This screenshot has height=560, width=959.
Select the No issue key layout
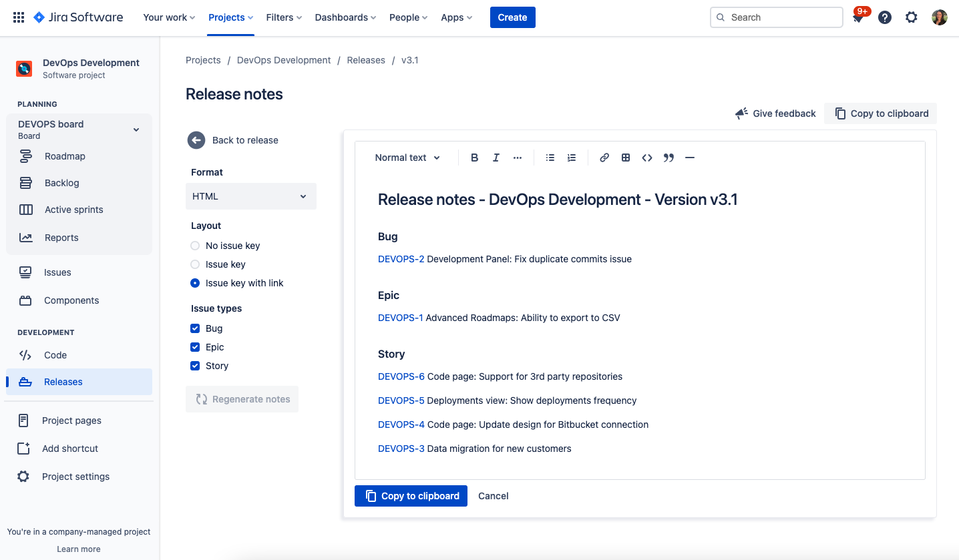pos(195,246)
